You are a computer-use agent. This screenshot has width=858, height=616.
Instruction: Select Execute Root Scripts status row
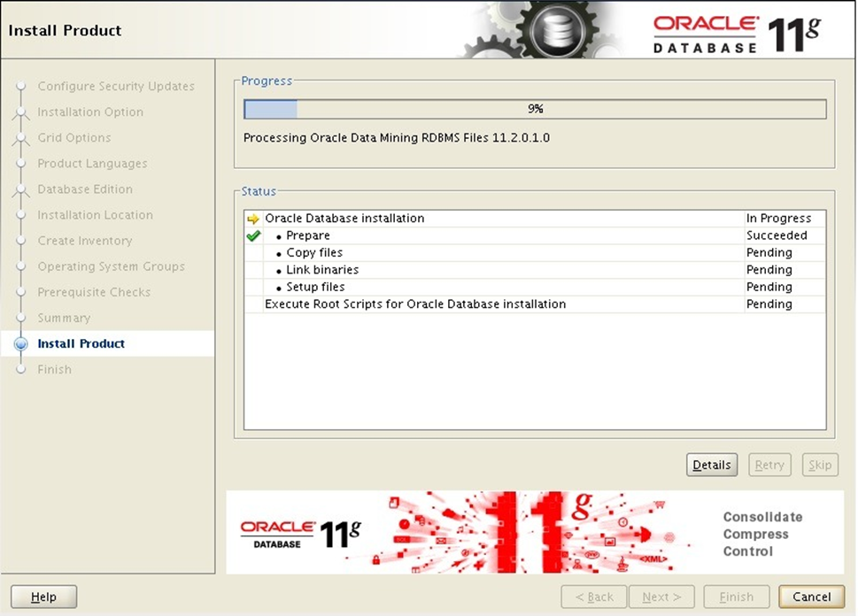tap(535, 304)
